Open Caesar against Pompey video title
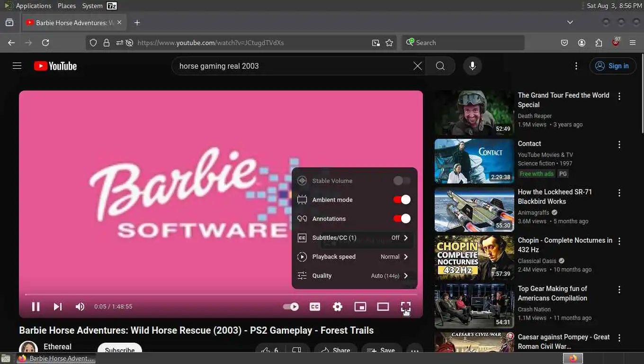The image size is (644, 364). [563, 342]
